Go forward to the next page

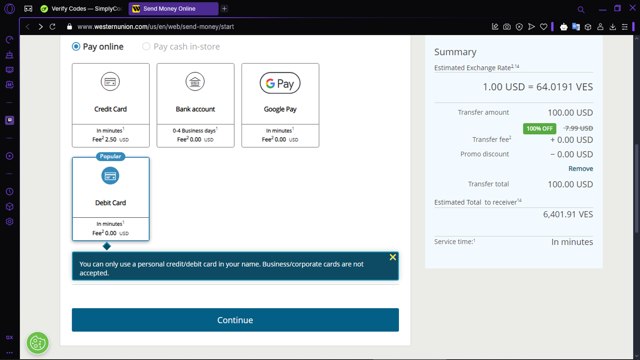point(40,27)
